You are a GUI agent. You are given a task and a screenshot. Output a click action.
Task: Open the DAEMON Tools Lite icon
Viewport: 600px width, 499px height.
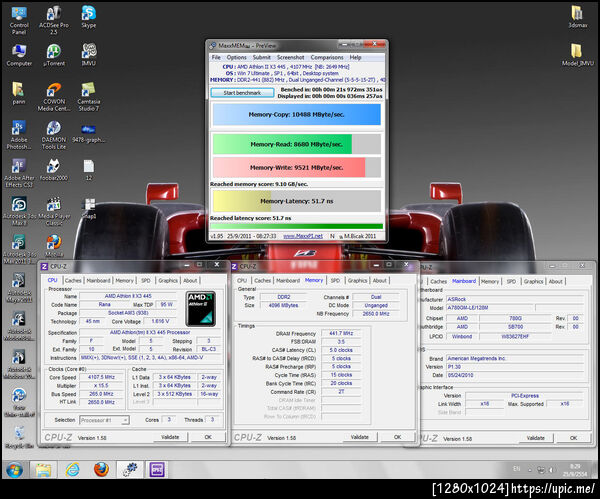(x=54, y=135)
